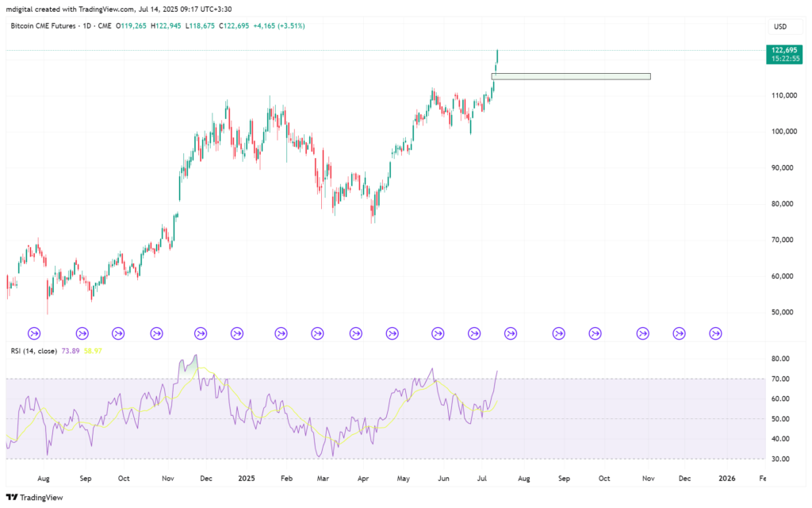The height and width of the screenshot is (508, 812).
Task: Select the rollover marker above the Jun label
Action: [x=438, y=333]
